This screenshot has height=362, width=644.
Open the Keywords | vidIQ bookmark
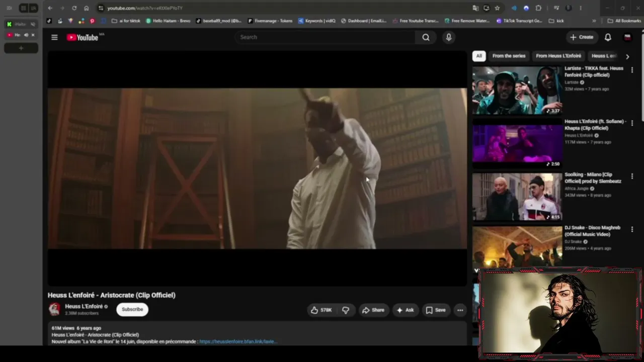(317, 21)
